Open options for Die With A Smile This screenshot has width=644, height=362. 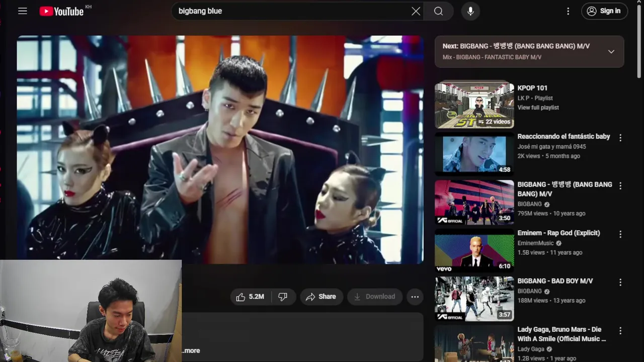[x=620, y=331]
